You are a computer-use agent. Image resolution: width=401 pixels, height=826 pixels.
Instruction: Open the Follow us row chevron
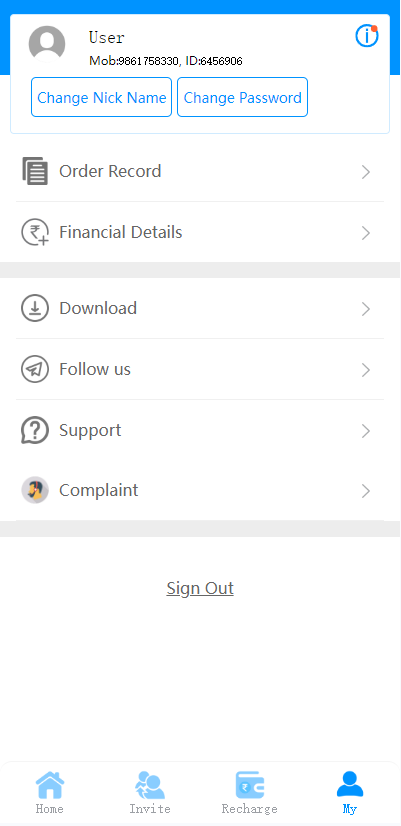(x=366, y=370)
